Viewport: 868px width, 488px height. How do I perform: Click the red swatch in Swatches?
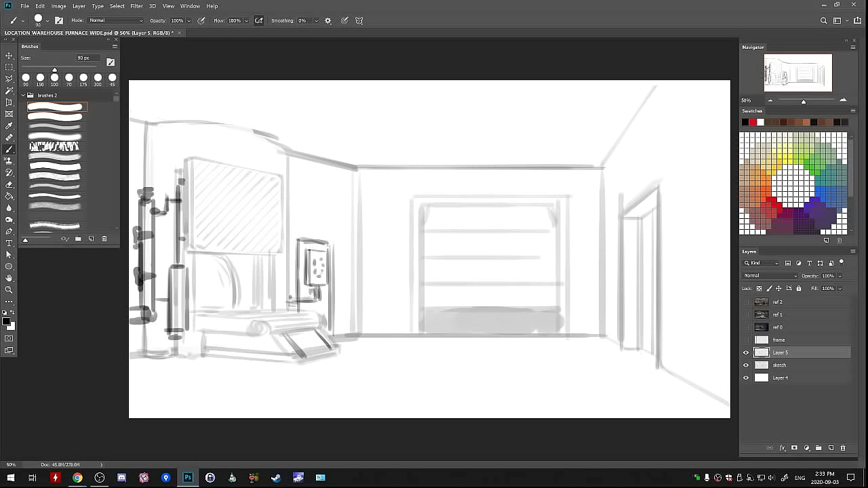point(753,122)
